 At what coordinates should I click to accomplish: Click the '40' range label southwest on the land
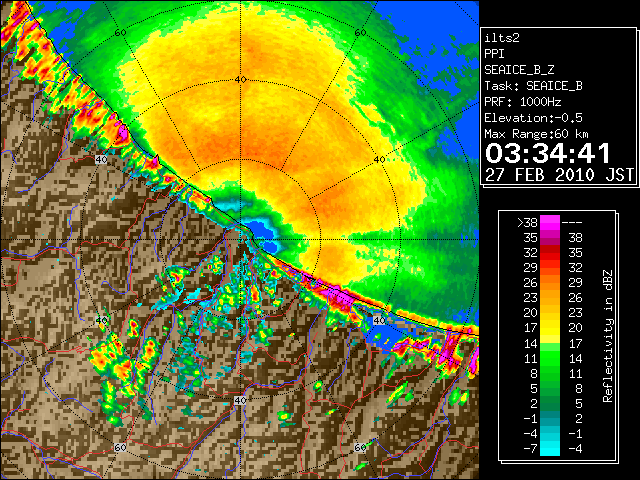101,320
